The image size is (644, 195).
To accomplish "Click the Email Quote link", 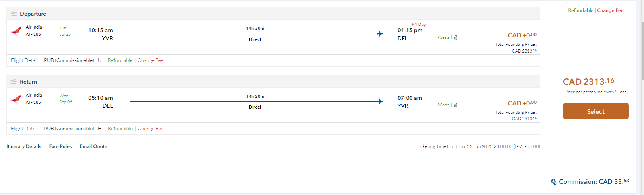I will click(93, 146).
